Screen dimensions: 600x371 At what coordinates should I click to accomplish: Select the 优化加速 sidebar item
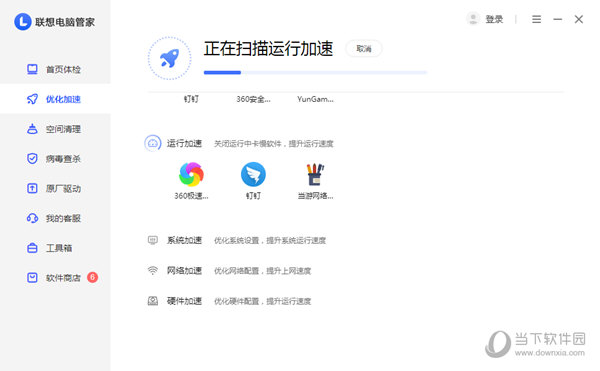(55, 99)
